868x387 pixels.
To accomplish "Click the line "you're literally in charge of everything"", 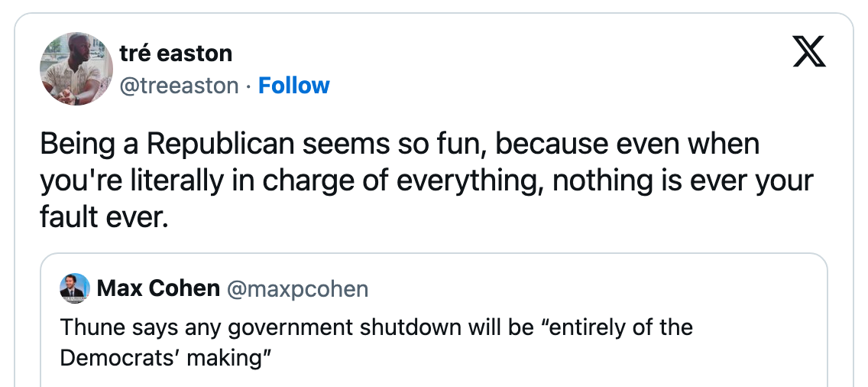I will pyautogui.click(x=293, y=181).
